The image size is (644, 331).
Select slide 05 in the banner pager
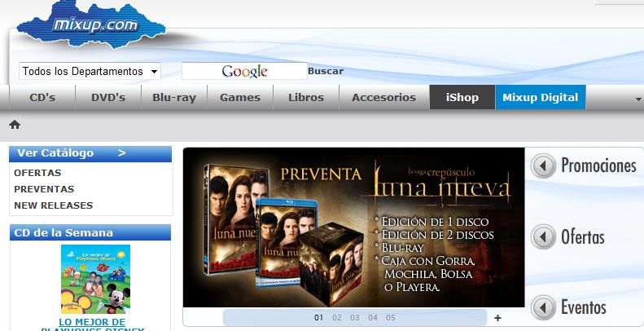[x=390, y=318]
